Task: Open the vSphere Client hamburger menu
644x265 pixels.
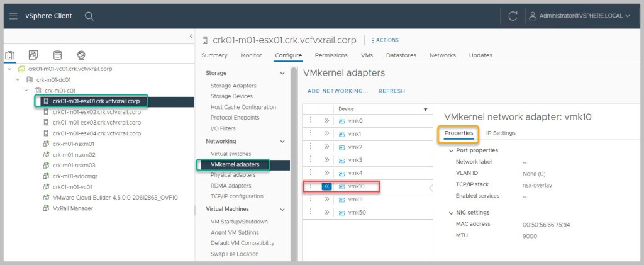Action: [x=13, y=16]
